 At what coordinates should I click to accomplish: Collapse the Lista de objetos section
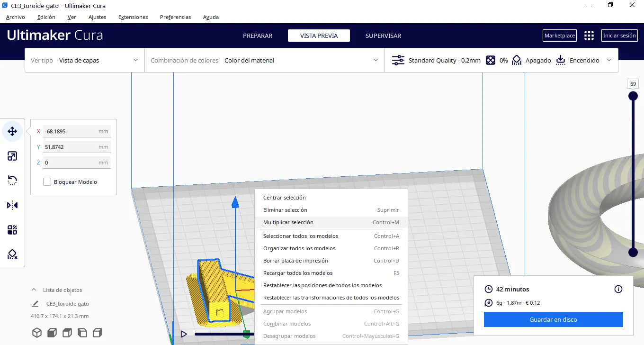[34, 290]
